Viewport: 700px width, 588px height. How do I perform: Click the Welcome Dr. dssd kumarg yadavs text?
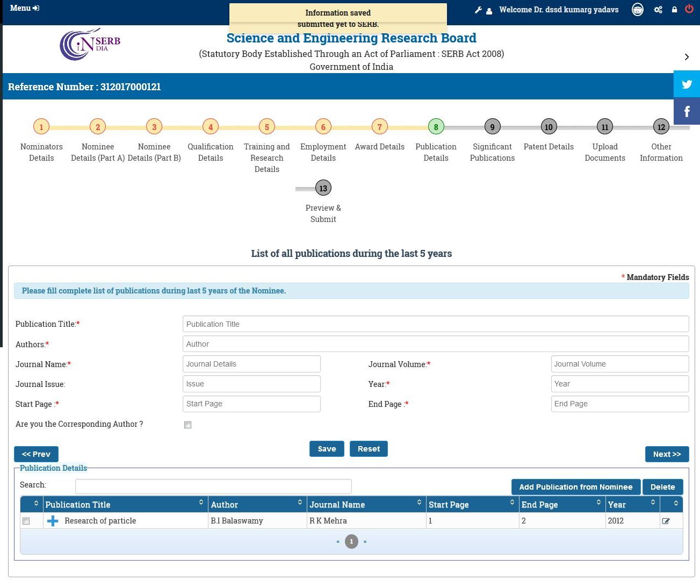(559, 10)
